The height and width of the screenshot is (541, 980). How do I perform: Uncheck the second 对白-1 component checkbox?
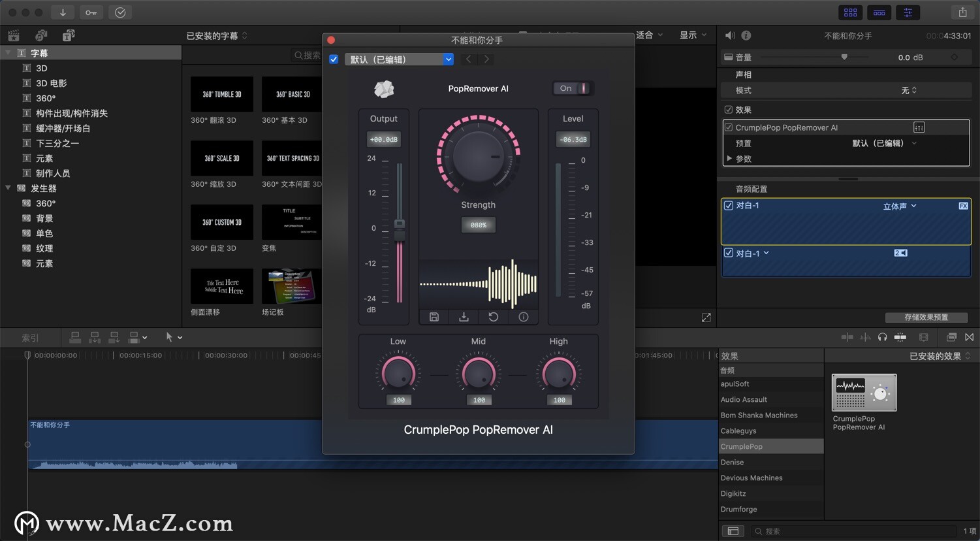[729, 253]
